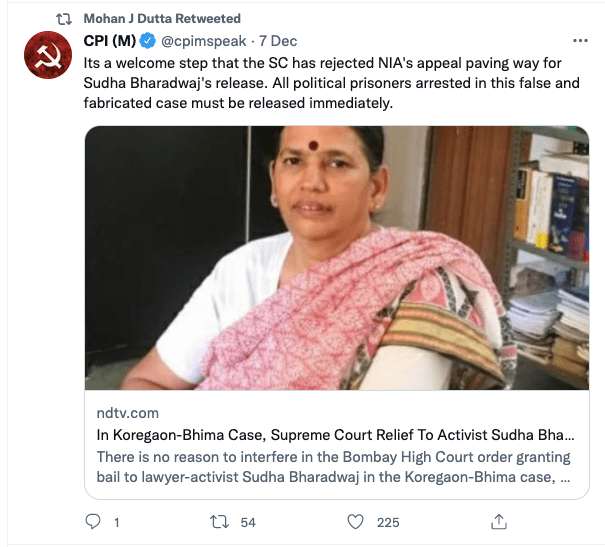Open the Sudha Bharadwaj article photo
The image size is (605, 547).
[x=336, y=258]
